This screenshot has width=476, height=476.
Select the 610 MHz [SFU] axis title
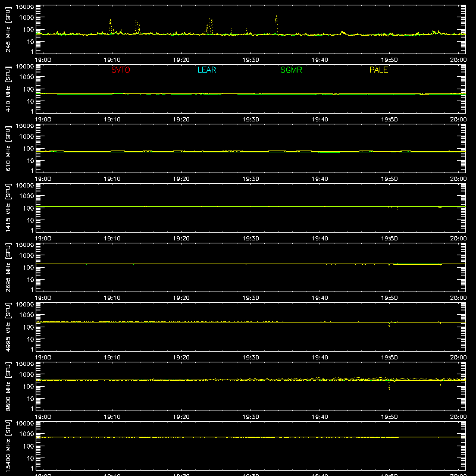pyautogui.click(x=8, y=148)
